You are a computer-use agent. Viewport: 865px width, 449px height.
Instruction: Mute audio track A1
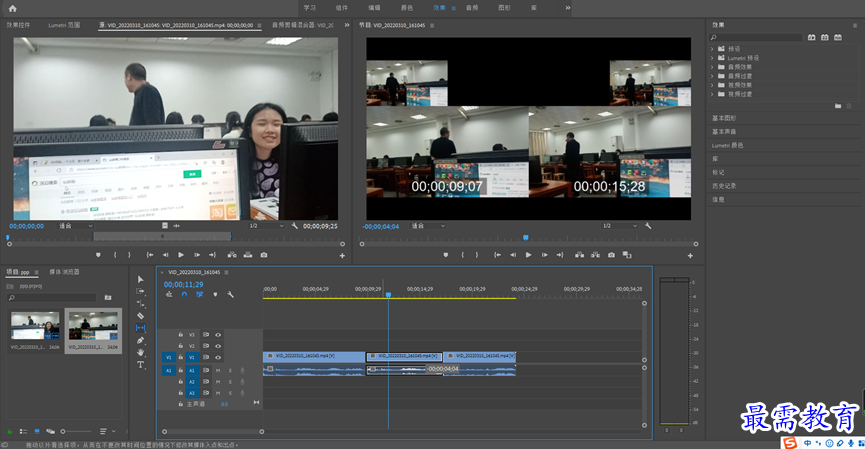tap(218, 371)
